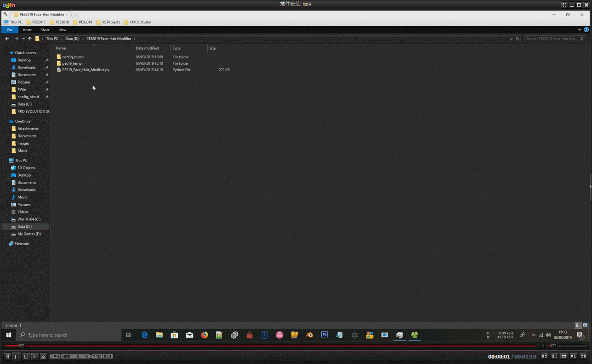Expand the ribbon with the chevron
This screenshot has height=364, width=592.
(579, 30)
